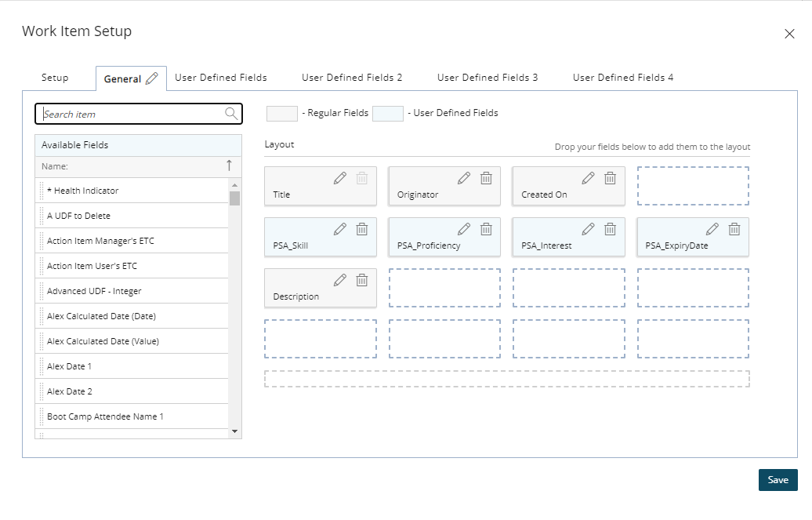Switch to User Defined Fields 2 tab
Image resolution: width=812 pixels, height=520 pixels.
[x=352, y=78]
